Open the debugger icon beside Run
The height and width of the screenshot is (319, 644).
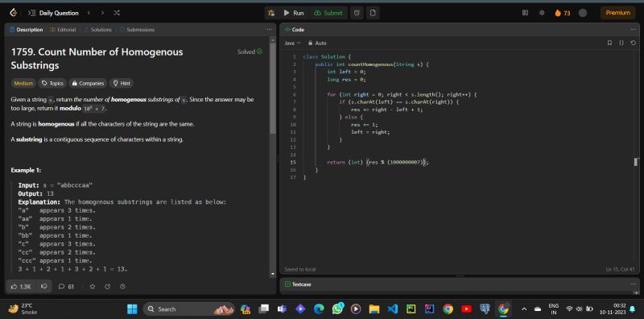271,13
